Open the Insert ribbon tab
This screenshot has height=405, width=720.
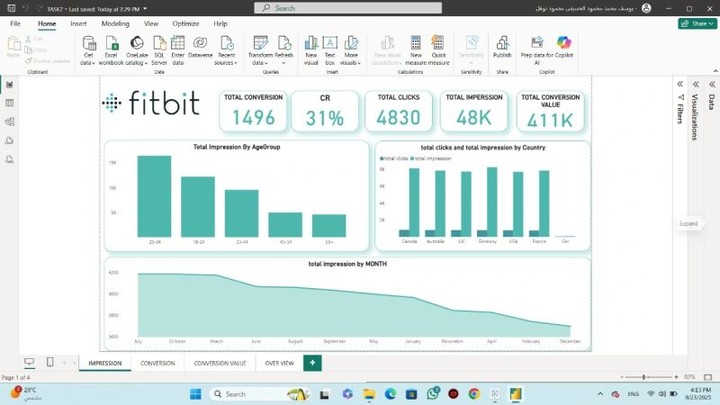pyautogui.click(x=79, y=23)
